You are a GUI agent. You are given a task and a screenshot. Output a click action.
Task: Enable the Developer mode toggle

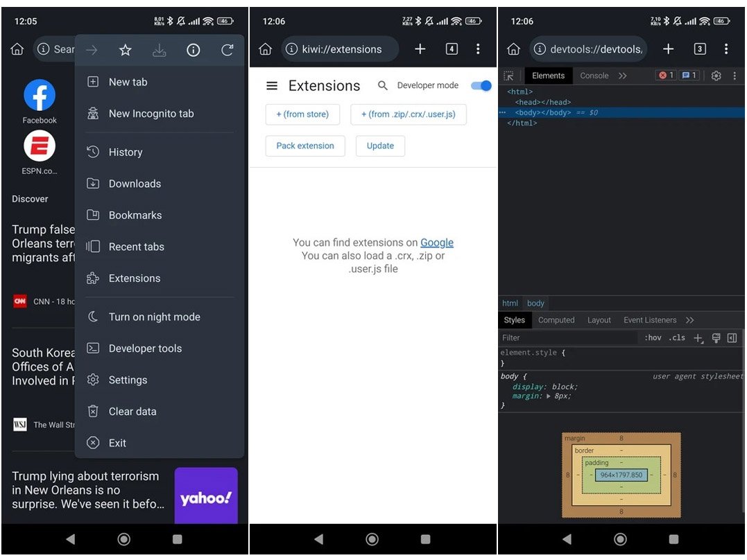coord(481,85)
